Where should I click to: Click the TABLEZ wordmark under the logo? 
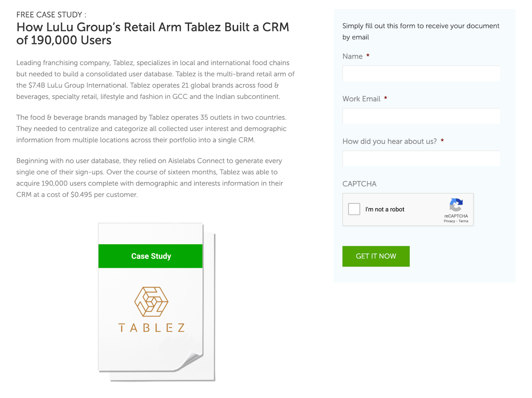click(151, 327)
